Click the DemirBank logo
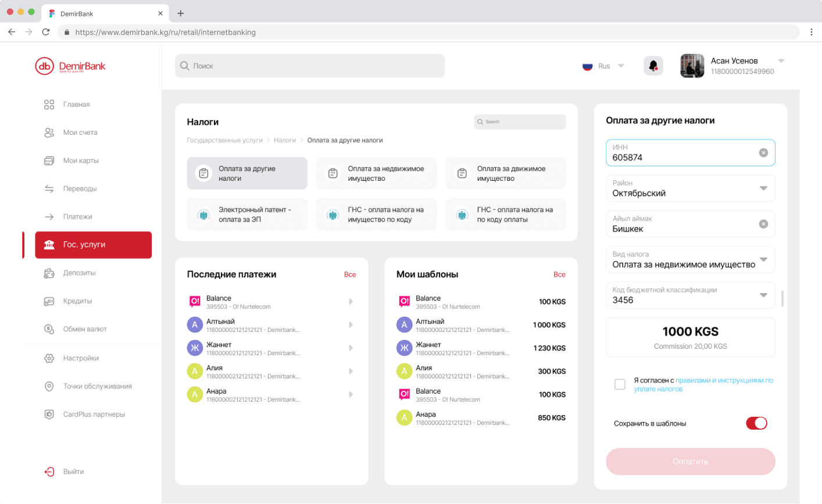The image size is (822, 504). pyautogui.click(x=70, y=66)
